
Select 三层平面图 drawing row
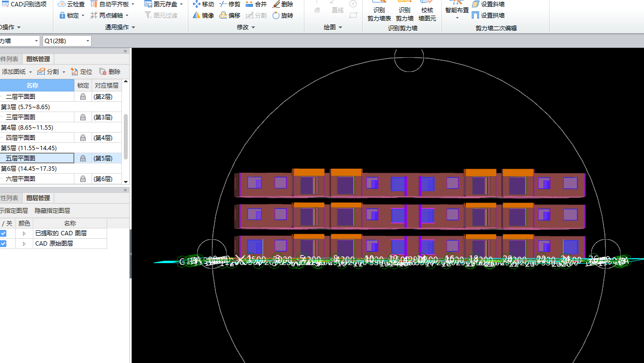click(x=37, y=117)
